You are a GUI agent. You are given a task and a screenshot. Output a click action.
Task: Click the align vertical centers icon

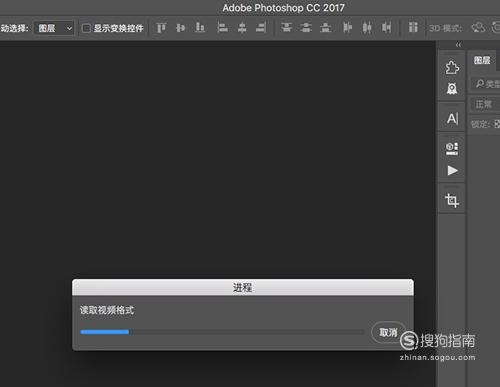coord(180,28)
